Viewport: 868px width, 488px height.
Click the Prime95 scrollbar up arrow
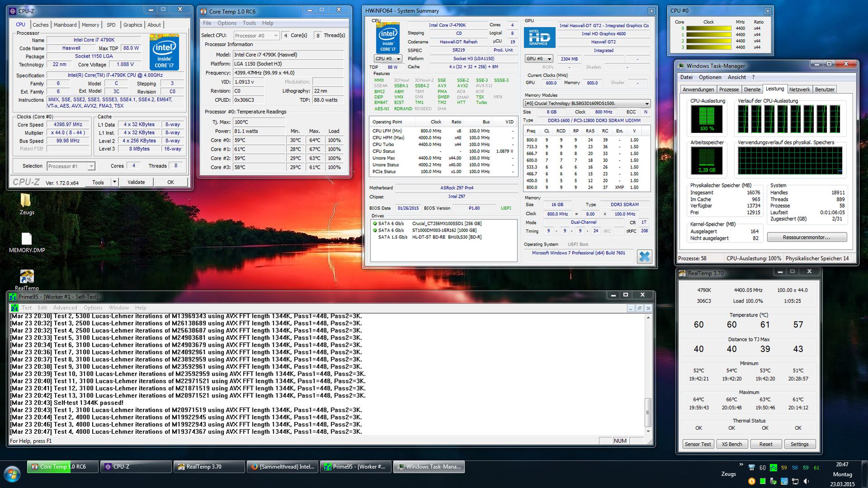(648, 317)
